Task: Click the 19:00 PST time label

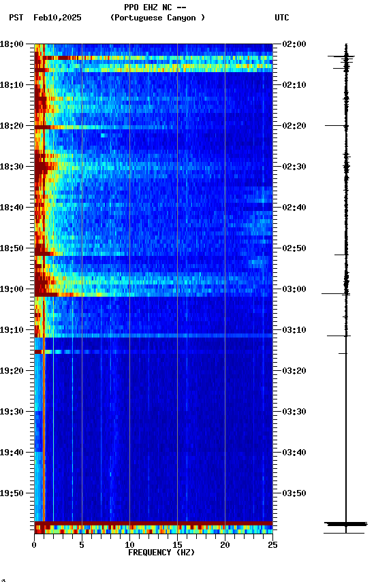Action: tap(12, 289)
